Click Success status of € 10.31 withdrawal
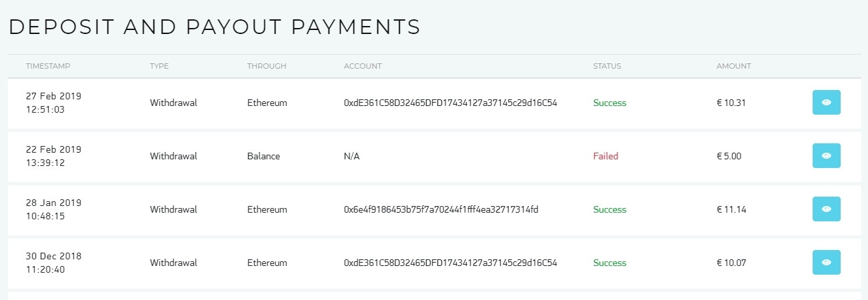Screen dimensions: 868x300 point(609,103)
